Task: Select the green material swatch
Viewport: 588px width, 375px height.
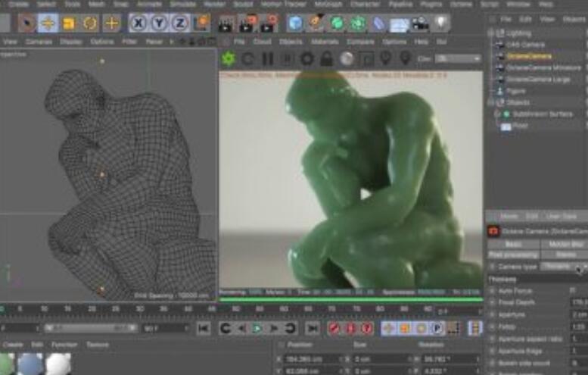Action: pos(6,364)
